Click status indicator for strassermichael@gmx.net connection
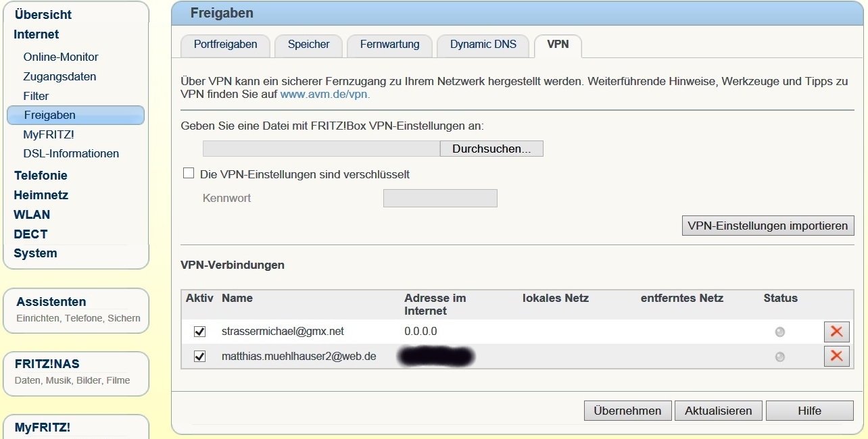The image size is (868, 439). (780, 332)
